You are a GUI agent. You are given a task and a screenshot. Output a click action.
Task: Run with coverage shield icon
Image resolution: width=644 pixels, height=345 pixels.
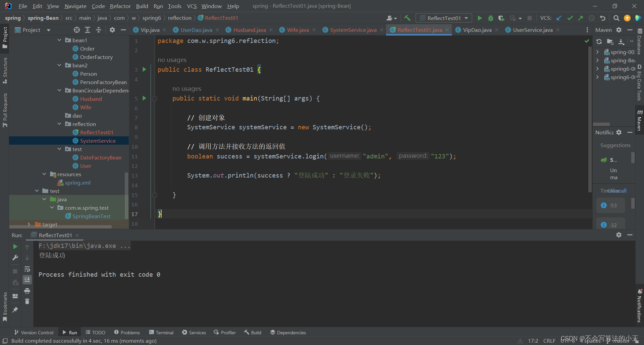pyautogui.click(x=501, y=18)
